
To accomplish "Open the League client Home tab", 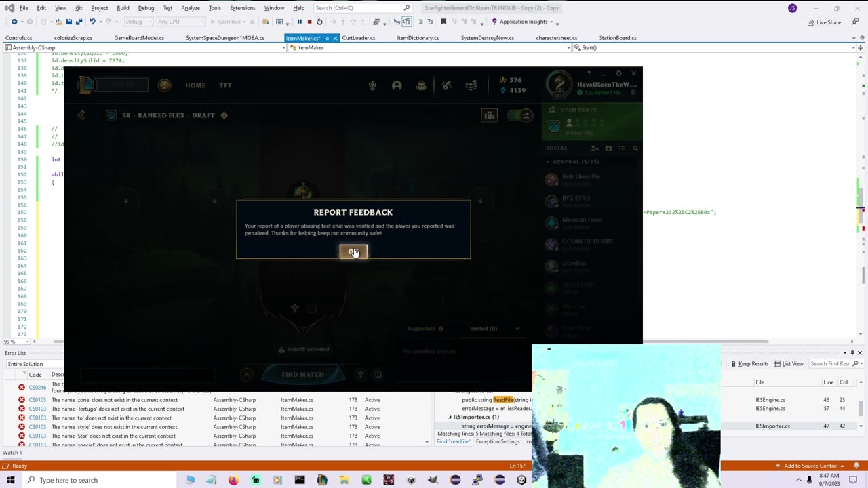I will click(x=195, y=85).
